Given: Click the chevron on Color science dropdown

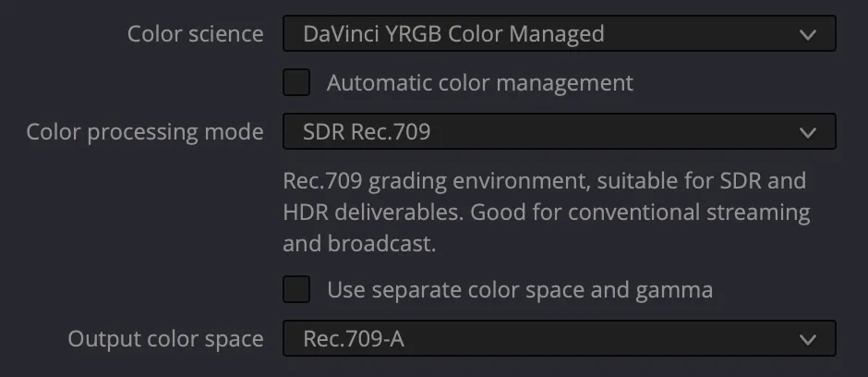Looking at the screenshot, I should [x=808, y=35].
